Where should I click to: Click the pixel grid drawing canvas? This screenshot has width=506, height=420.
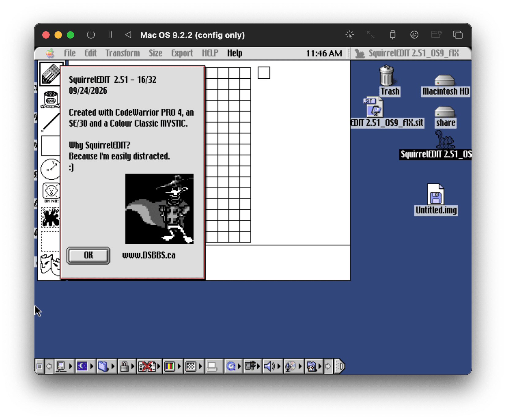pos(228,155)
